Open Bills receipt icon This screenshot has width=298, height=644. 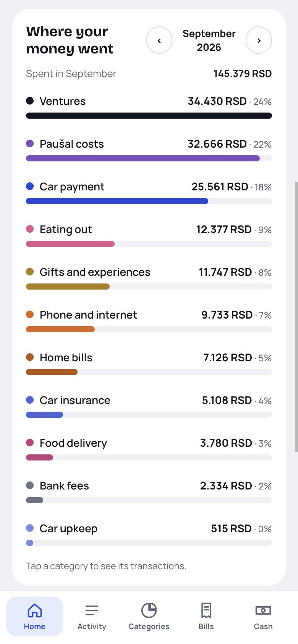(x=206, y=610)
